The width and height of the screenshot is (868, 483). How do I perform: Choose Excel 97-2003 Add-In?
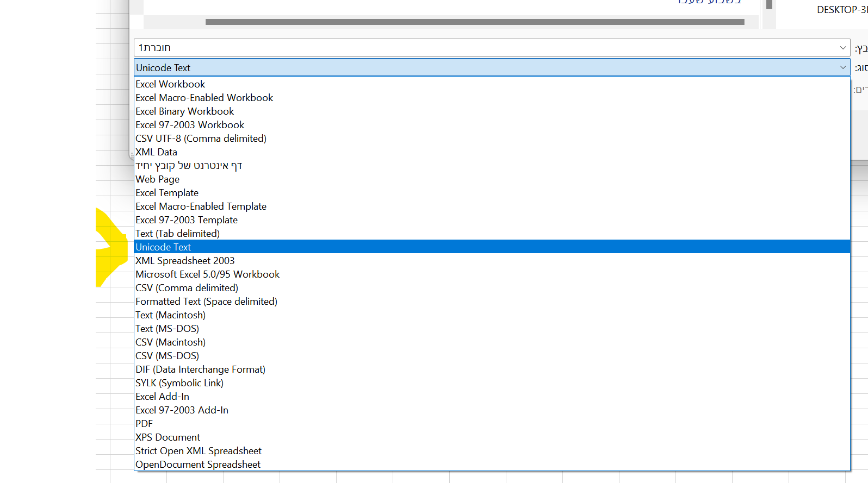pyautogui.click(x=492, y=410)
